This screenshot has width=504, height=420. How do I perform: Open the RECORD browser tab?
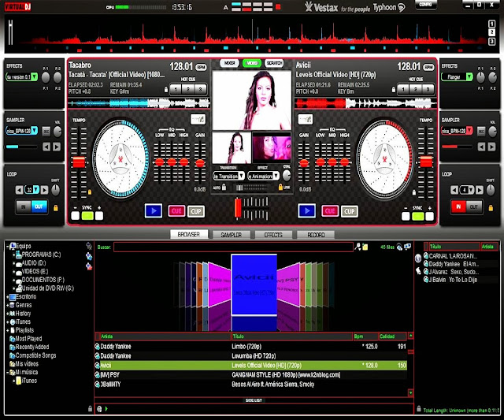point(316,235)
